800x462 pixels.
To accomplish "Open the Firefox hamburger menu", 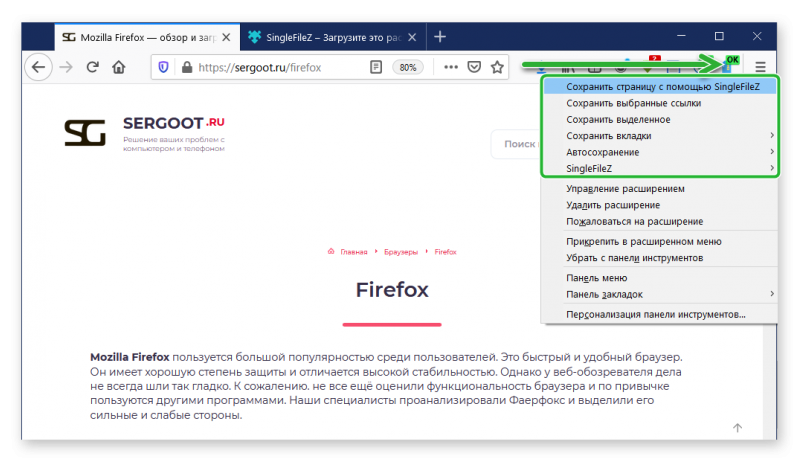I will (760, 67).
